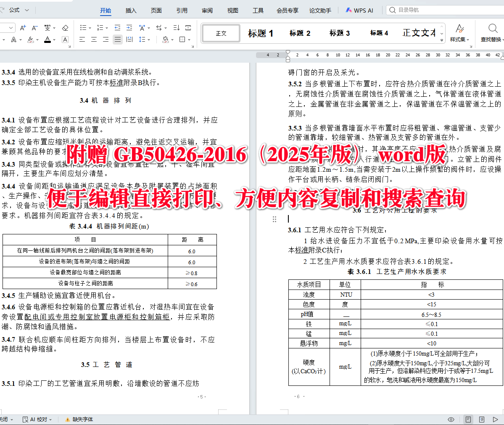Expand the font color dropdown arrow

coord(54,40)
